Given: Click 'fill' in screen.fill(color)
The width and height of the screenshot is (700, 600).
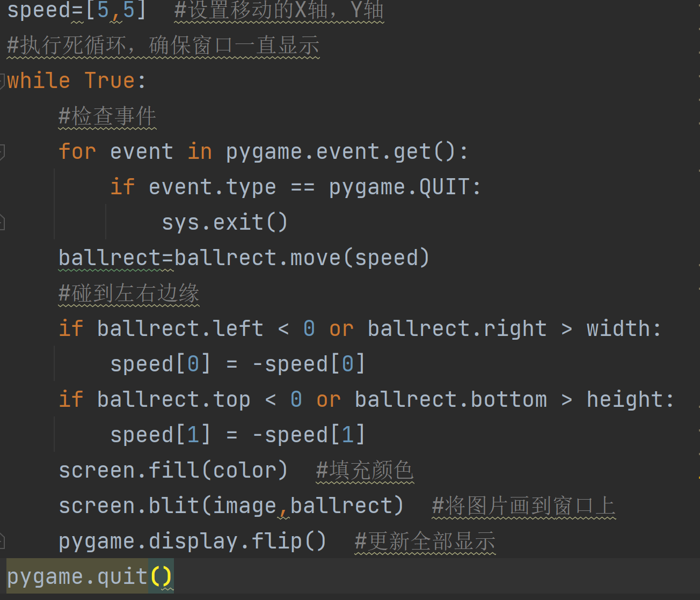Looking at the screenshot, I should pos(174,471).
